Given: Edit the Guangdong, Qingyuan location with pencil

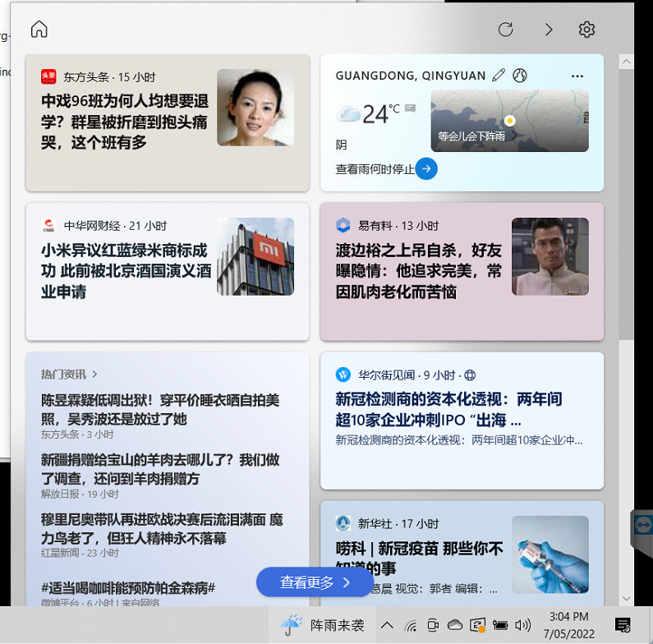Looking at the screenshot, I should pos(499,76).
